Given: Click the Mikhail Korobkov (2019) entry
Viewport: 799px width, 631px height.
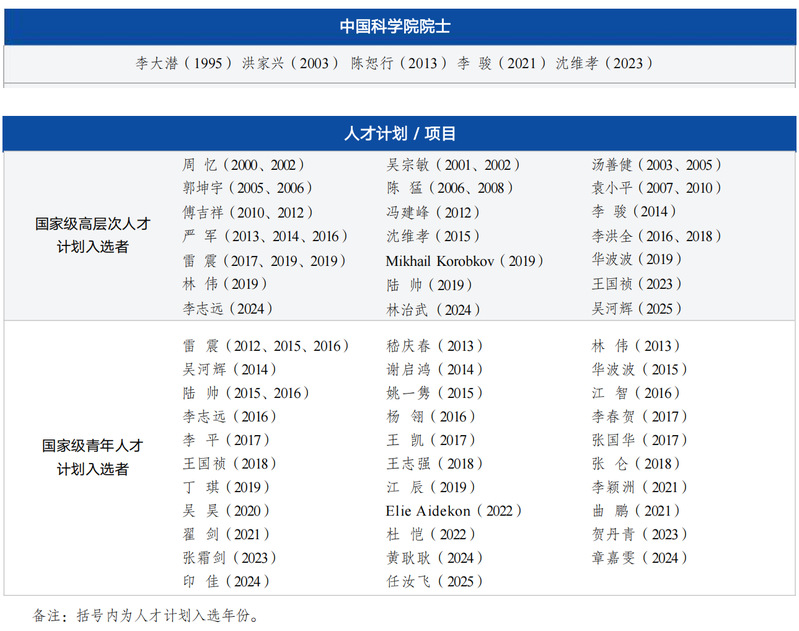Looking at the screenshot, I should [464, 261].
